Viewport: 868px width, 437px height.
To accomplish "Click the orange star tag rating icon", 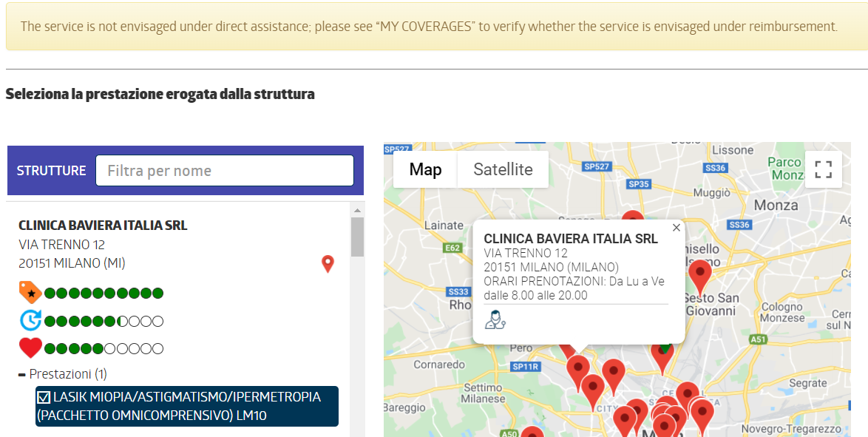I will (30, 292).
